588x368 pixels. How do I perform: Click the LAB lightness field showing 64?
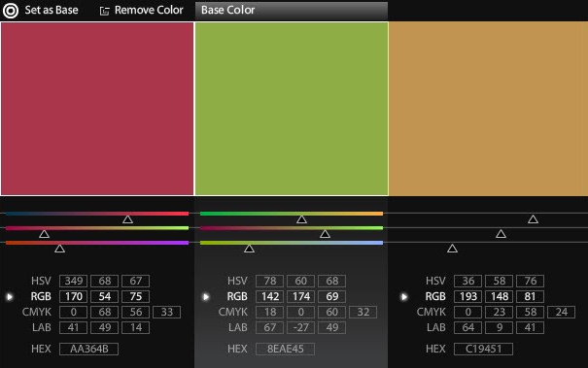[x=467, y=327]
